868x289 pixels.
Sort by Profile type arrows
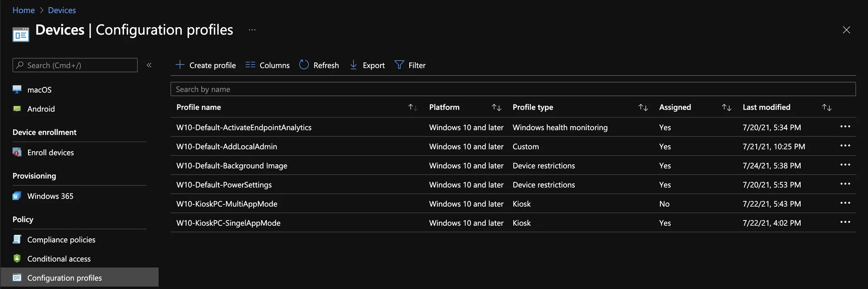point(643,107)
